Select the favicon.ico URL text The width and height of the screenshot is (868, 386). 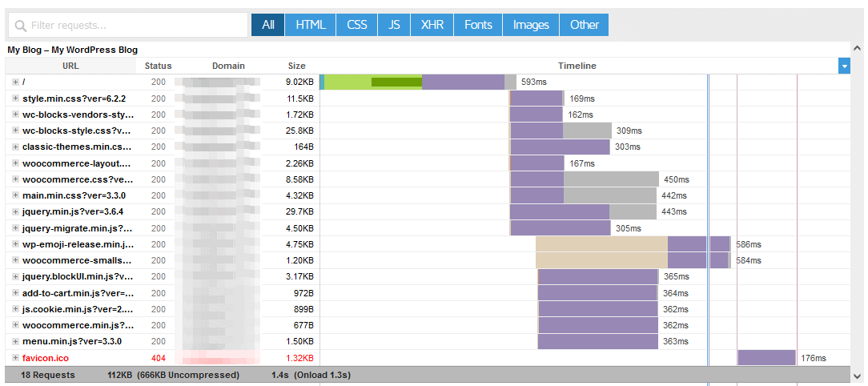coord(46,358)
